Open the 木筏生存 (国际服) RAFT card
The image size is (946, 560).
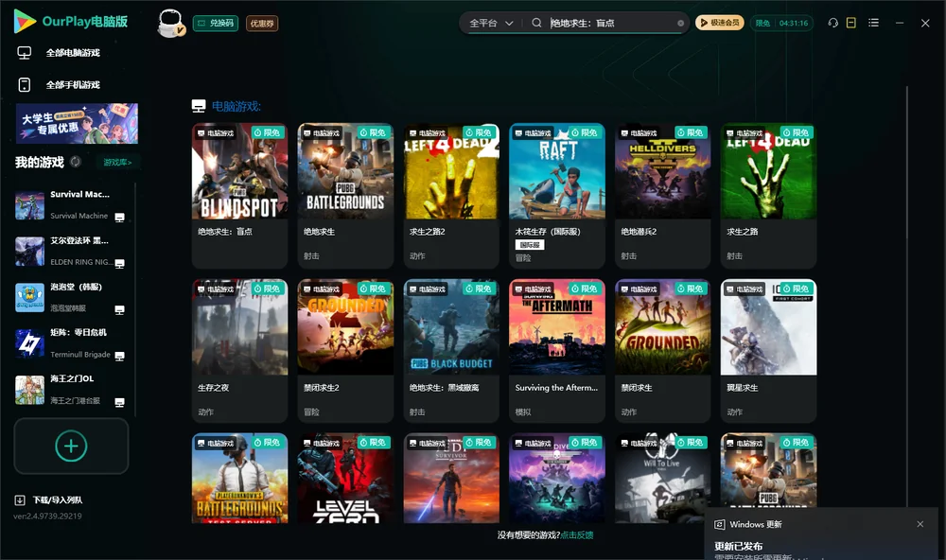(x=557, y=196)
